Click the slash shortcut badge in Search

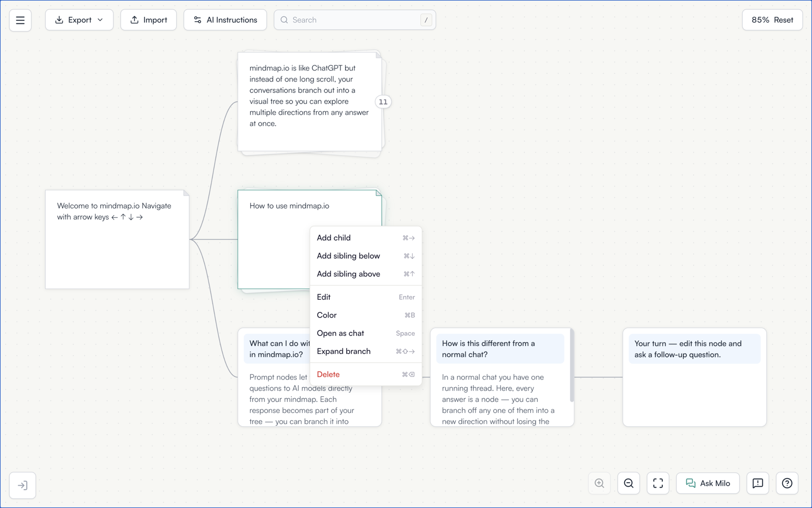pos(426,20)
